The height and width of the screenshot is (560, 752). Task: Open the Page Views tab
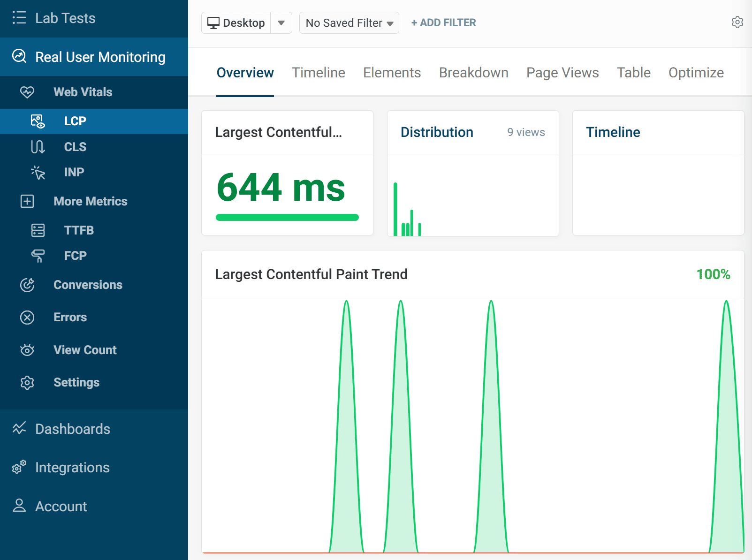[562, 73]
